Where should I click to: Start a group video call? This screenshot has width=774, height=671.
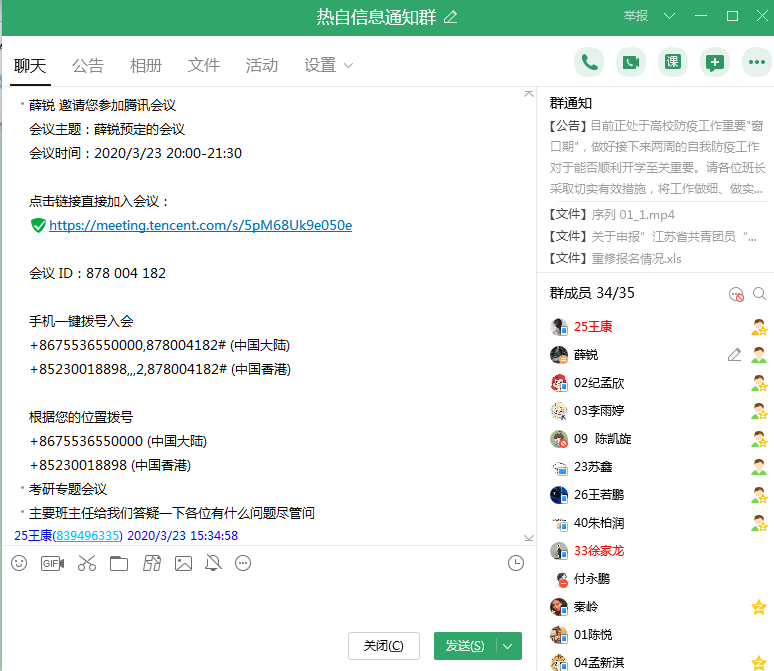click(x=631, y=62)
